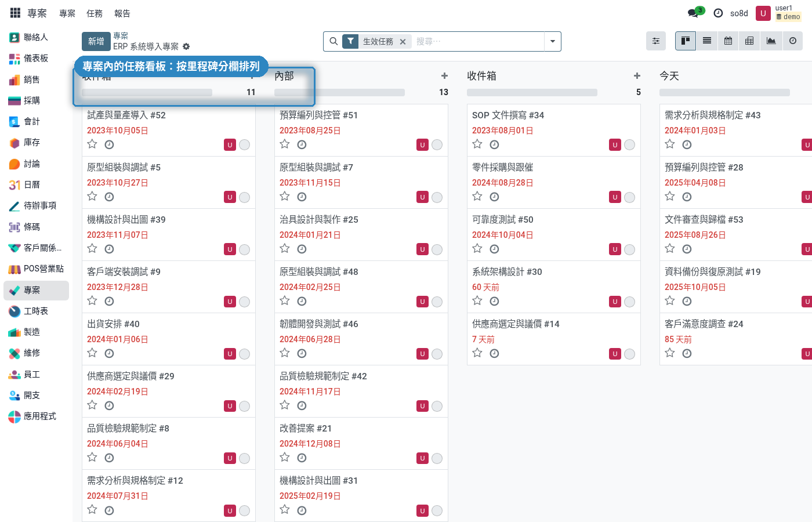Open the 員工 app in sidebar
Image resolution: width=812 pixels, height=522 pixels.
point(36,374)
